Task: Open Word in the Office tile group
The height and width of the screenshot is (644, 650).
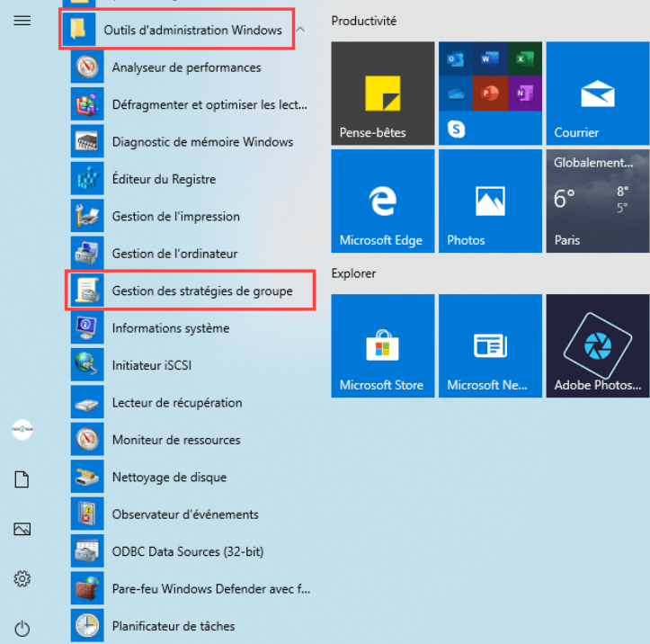Action: pos(490,58)
